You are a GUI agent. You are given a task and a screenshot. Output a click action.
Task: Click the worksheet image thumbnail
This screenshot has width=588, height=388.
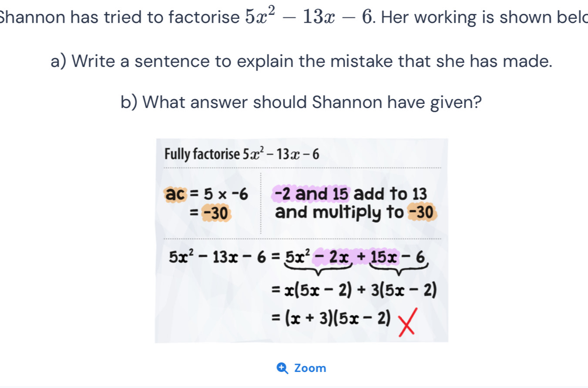coord(302,239)
